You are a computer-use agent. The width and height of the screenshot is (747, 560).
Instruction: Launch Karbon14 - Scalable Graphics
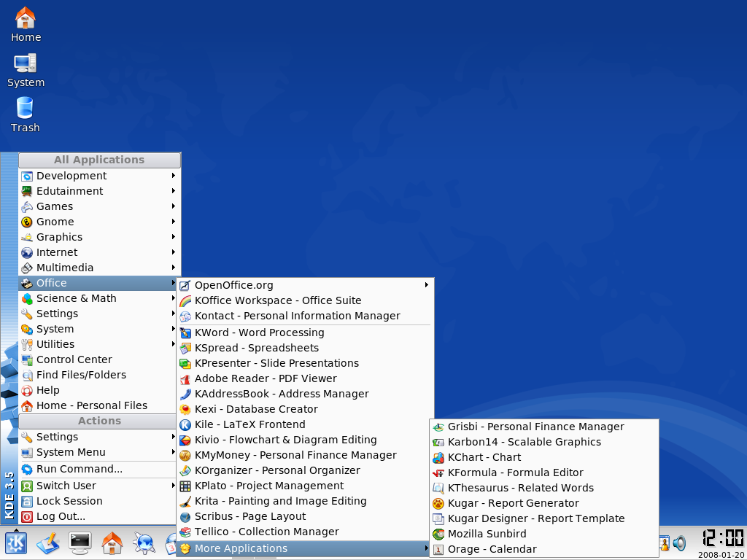coord(544,442)
